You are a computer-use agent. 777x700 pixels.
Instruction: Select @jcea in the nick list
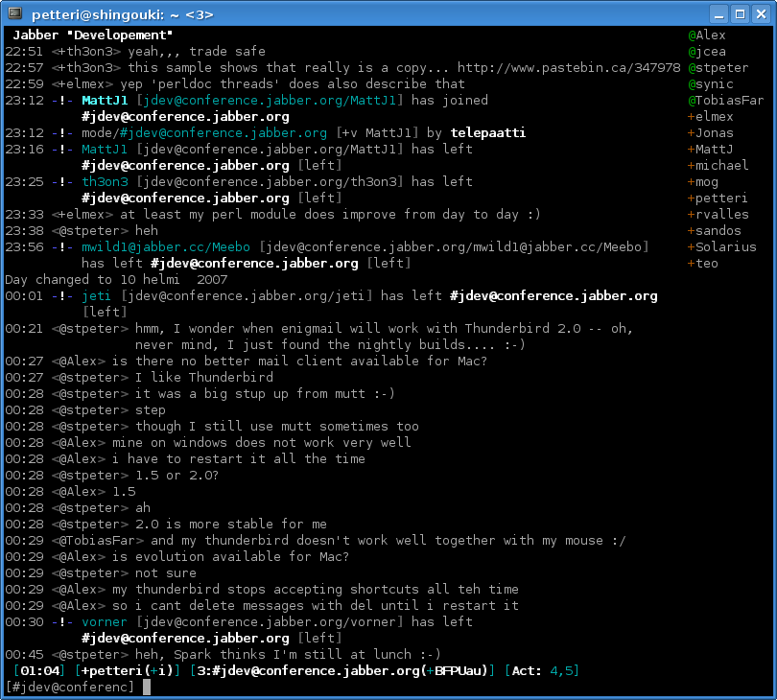point(707,52)
